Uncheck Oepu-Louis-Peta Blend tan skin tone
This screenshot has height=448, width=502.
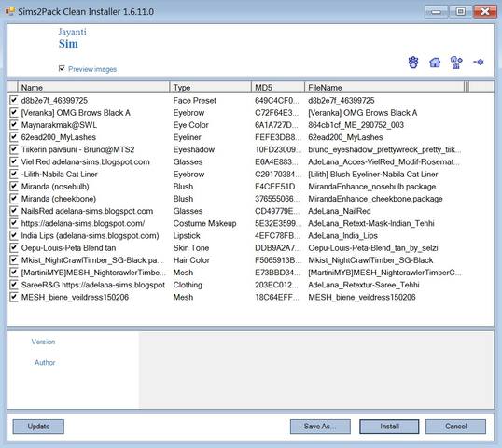pyautogui.click(x=13, y=247)
